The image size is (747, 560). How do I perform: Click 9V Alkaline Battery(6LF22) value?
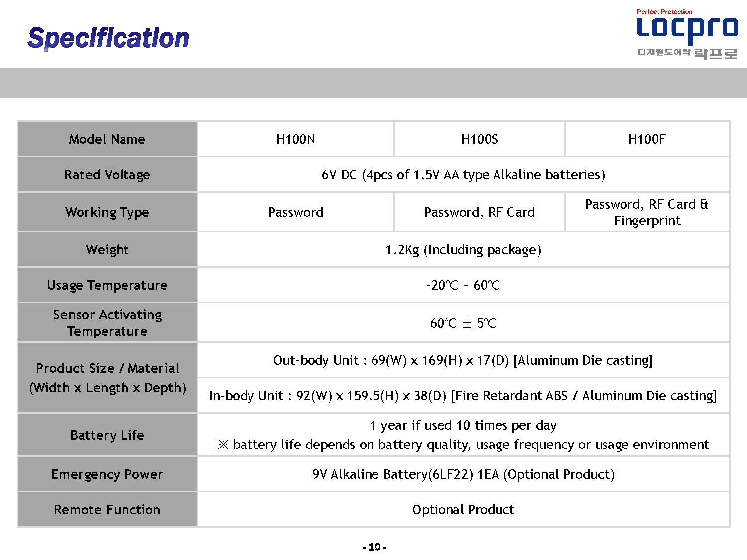463,474
